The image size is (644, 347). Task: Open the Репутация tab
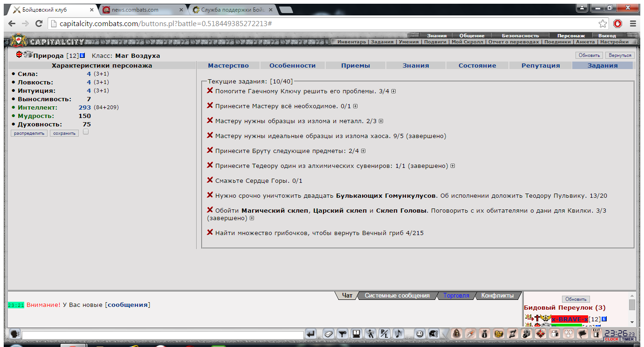(x=541, y=66)
